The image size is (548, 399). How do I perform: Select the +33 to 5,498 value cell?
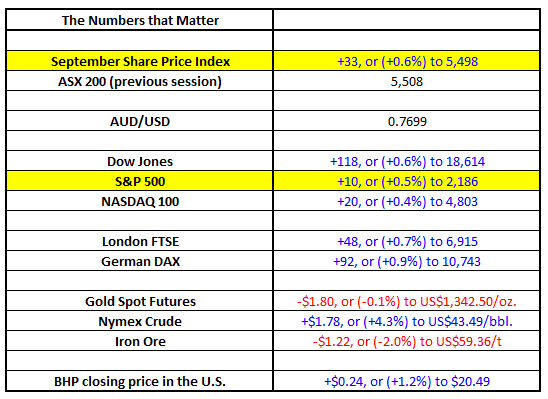pos(407,61)
